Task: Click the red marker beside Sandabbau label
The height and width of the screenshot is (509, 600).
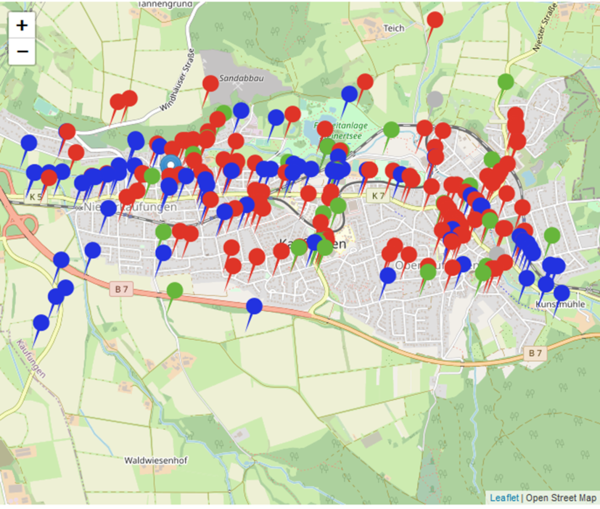Action: (210, 85)
